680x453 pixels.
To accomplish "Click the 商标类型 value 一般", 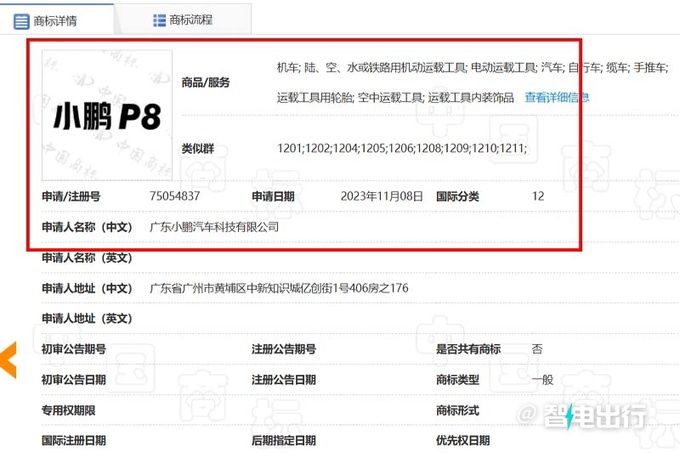I will coord(543,380).
